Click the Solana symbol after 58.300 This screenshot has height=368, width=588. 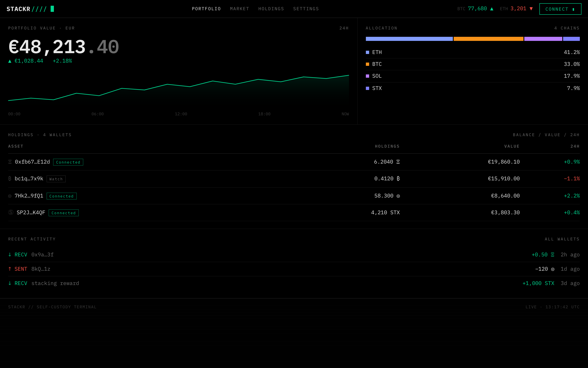398,196
